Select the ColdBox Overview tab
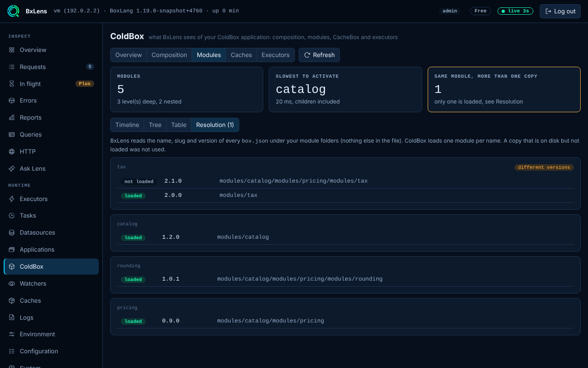The image size is (588, 368). [129, 55]
